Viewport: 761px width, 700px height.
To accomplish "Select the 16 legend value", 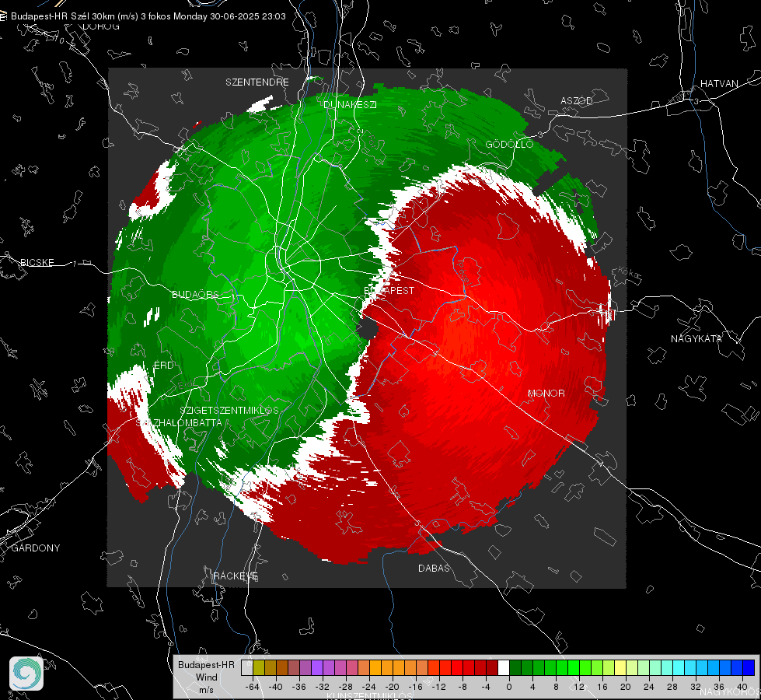I will coord(602,687).
